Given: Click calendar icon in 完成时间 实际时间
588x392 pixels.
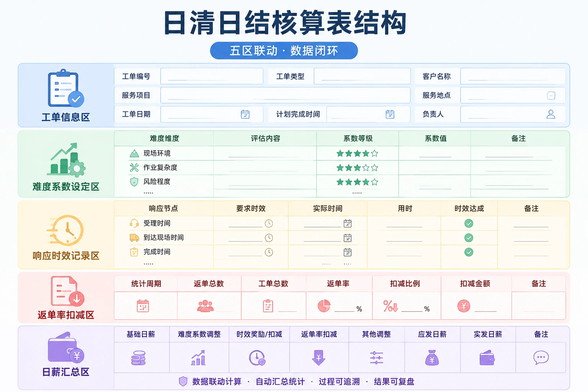Looking at the screenshot, I should [348, 252].
